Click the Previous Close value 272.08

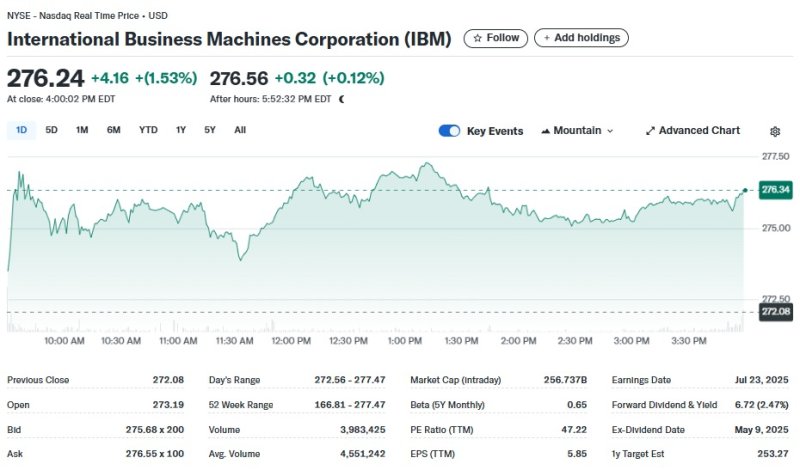coord(168,380)
